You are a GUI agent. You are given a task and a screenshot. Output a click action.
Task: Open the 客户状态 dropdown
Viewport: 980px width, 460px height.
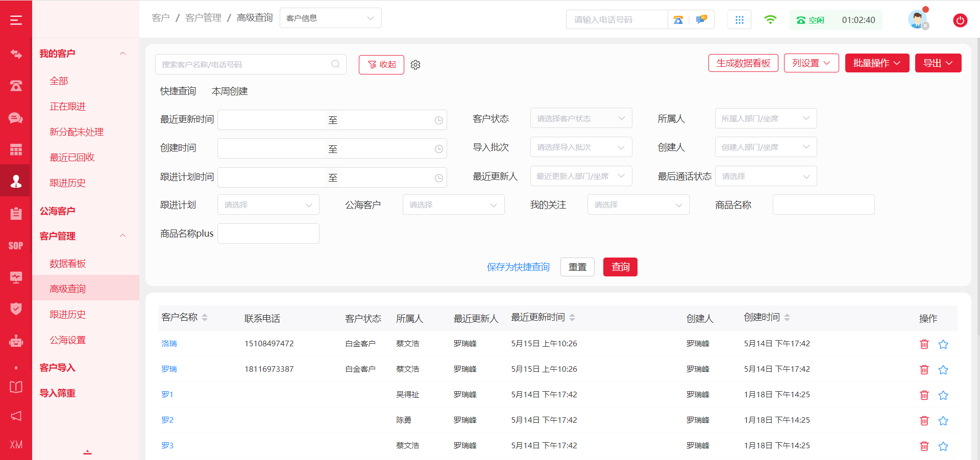(580, 118)
